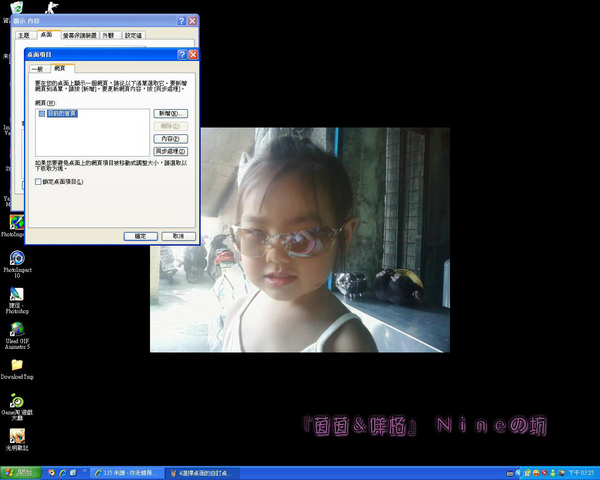Open the Ulead GIF Animator 5 icon

(17, 335)
